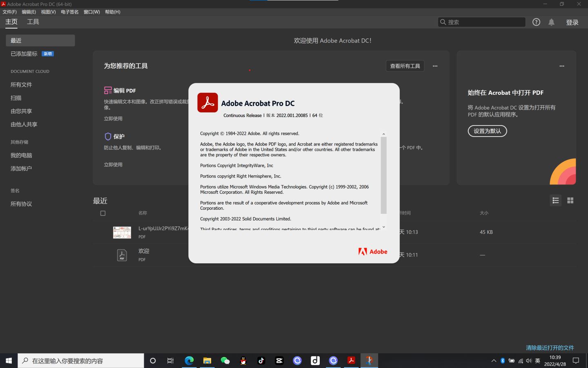
Task: Select the 编辑 PDF tool icon
Action: click(x=107, y=90)
